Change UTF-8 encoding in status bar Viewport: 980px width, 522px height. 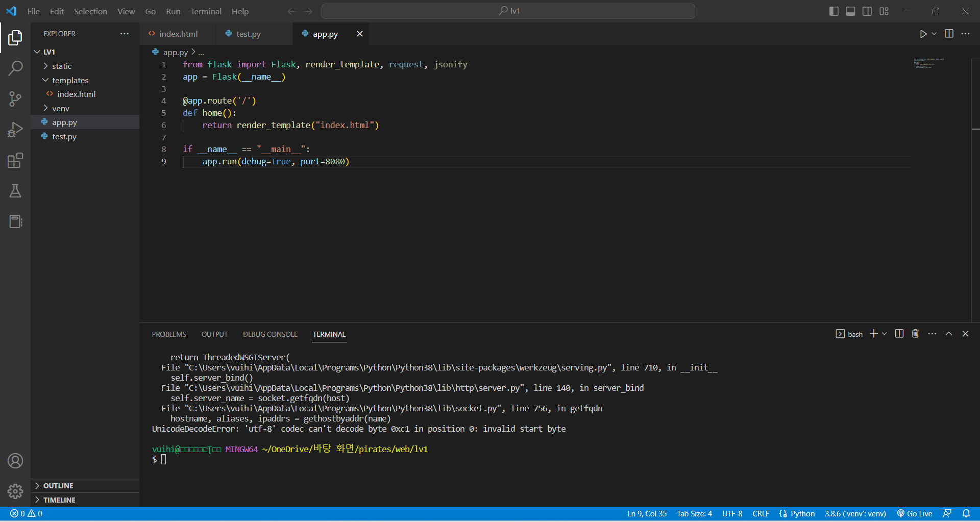point(732,513)
